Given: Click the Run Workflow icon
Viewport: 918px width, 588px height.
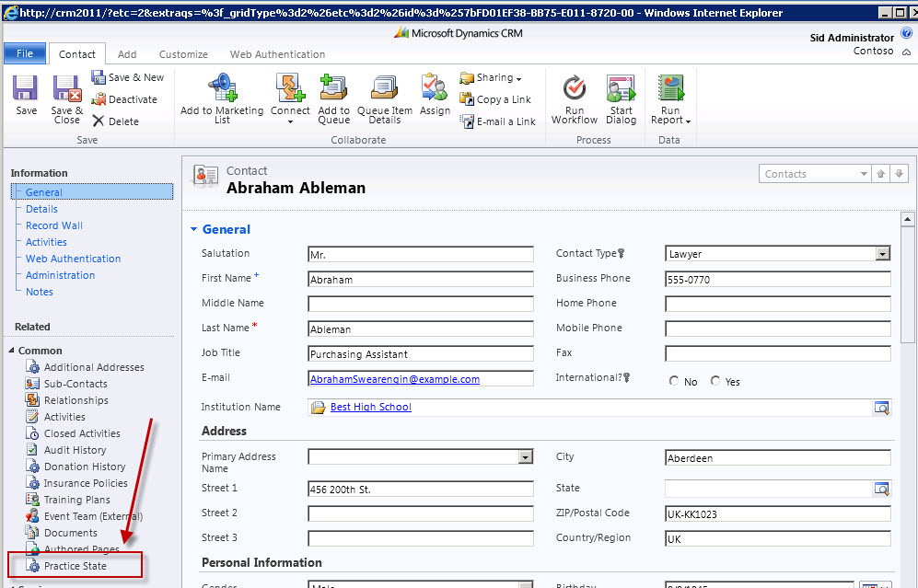Looking at the screenshot, I should pyautogui.click(x=575, y=89).
